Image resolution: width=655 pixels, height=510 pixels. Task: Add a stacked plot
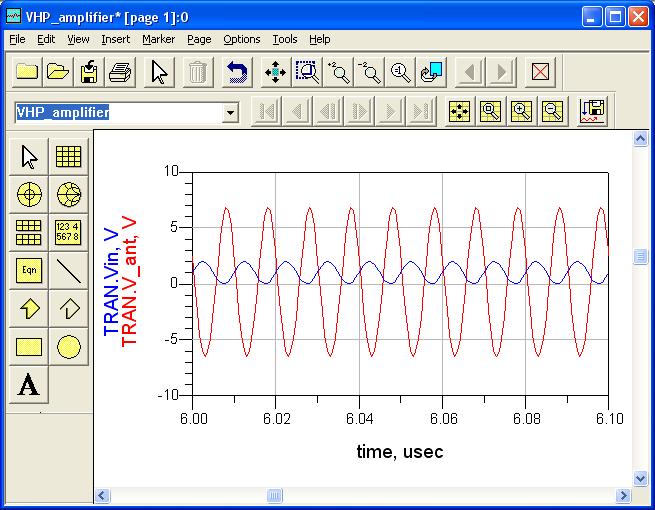pyautogui.click(x=30, y=232)
